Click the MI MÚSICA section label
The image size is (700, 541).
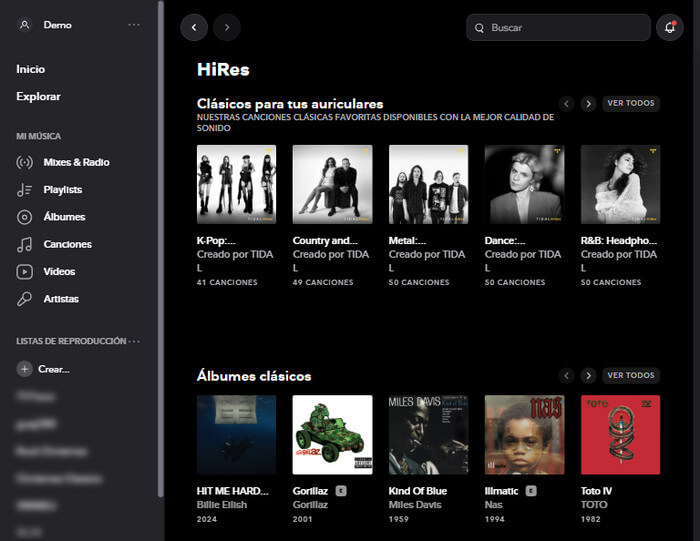[x=39, y=136]
